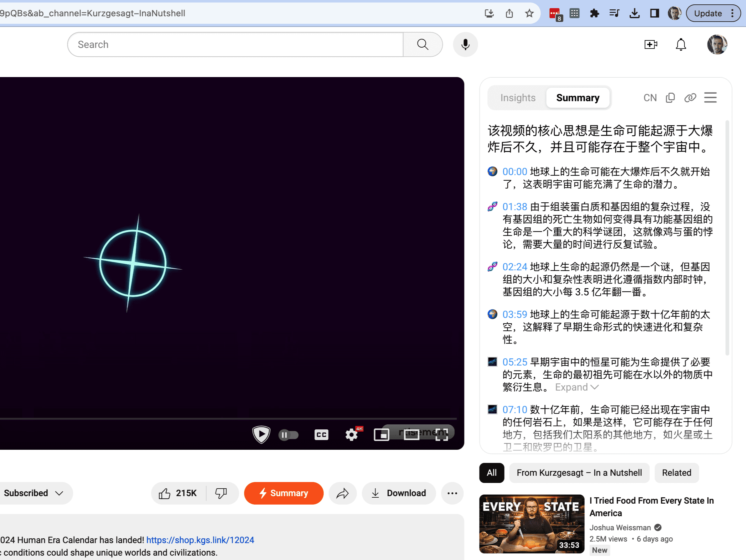Click the bookmark/favorite star icon

click(x=529, y=13)
